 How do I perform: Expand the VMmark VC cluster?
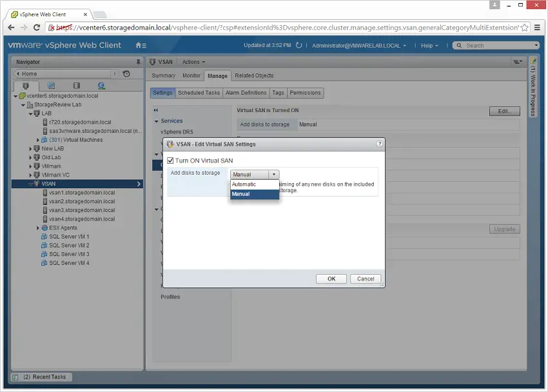pyautogui.click(x=30, y=175)
